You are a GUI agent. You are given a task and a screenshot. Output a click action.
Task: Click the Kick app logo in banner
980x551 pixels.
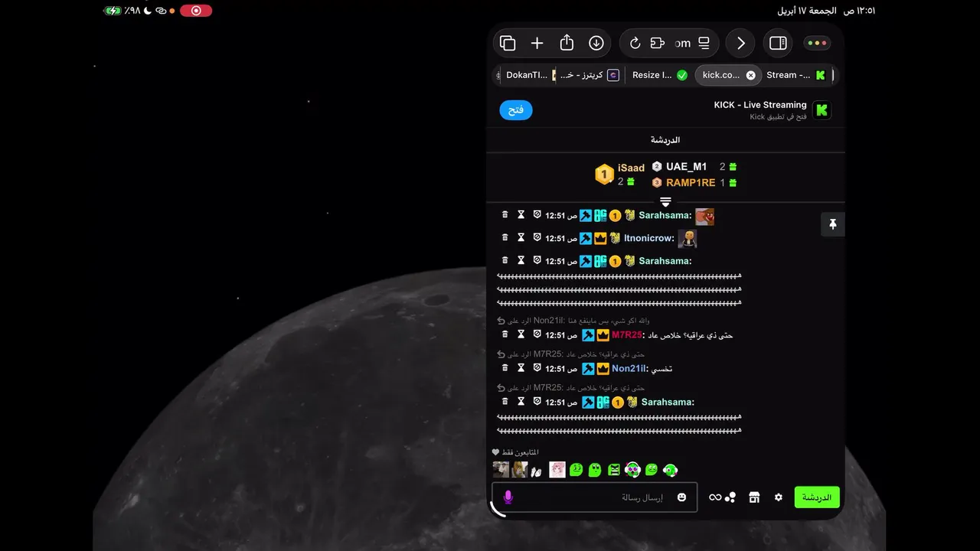coord(822,110)
